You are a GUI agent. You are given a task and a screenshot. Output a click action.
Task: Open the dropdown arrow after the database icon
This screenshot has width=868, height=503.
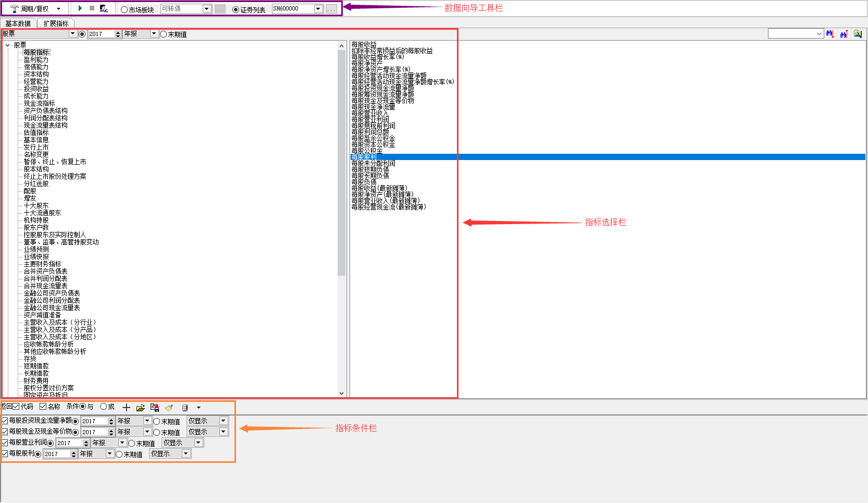coord(199,408)
